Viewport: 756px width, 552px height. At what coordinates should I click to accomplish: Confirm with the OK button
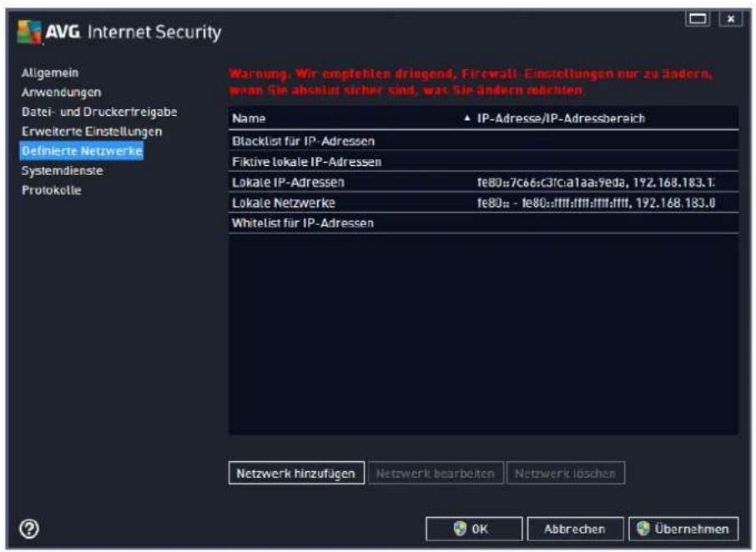474,529
